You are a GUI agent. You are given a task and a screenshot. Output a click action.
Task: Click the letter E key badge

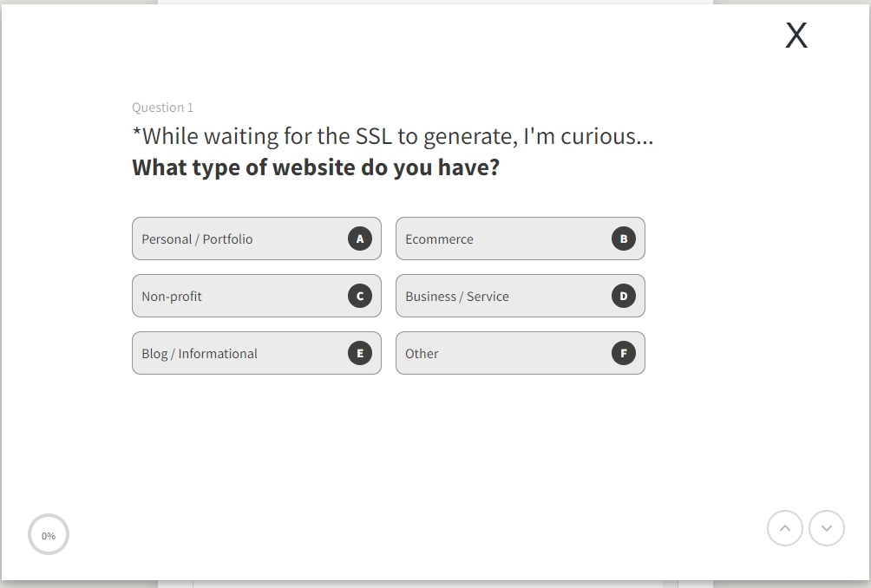[360, 353]
